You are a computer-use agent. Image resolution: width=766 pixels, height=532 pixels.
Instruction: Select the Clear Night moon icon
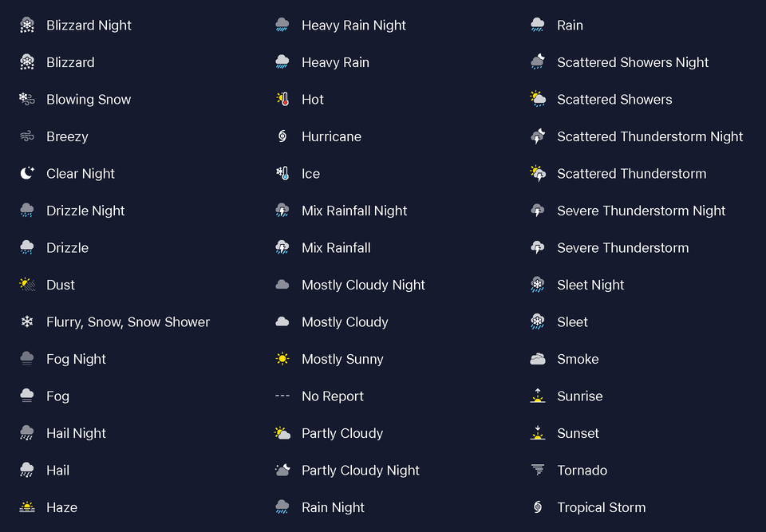27,173
